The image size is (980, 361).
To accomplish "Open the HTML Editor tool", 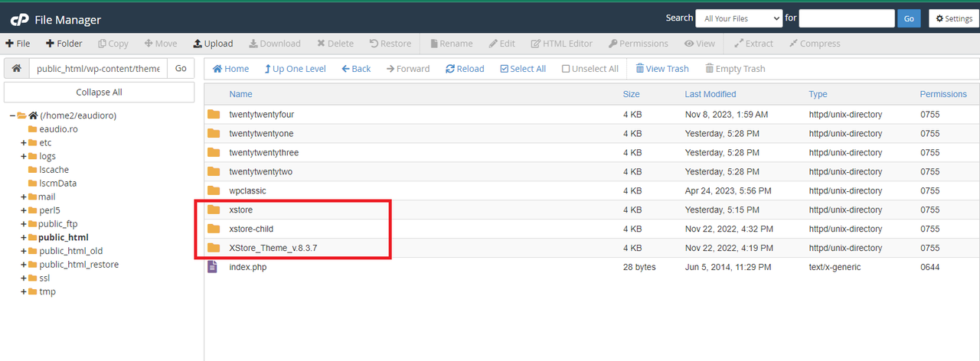I will pyautogui.click(x=562, y=44).
